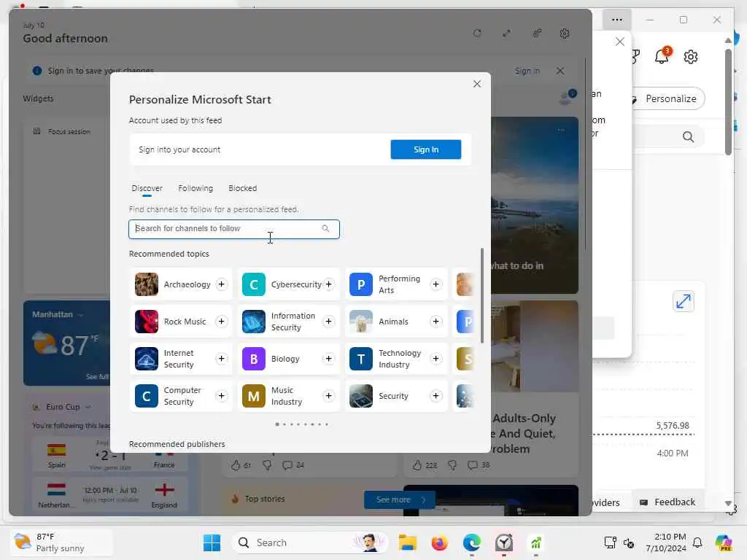
Task: Expand the Manhattan weather location dropdown
Action: tap(80, 315)
